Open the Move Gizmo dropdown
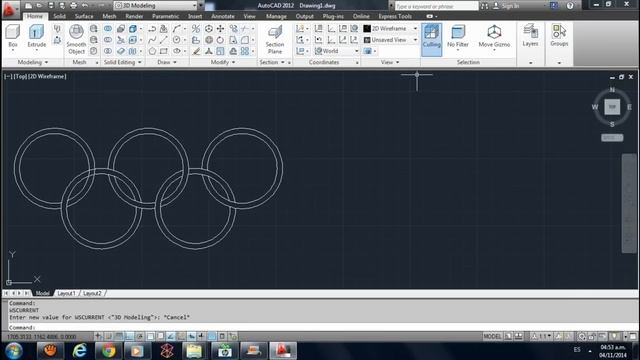This screenshot has height=360, width=640. (494, 37)
